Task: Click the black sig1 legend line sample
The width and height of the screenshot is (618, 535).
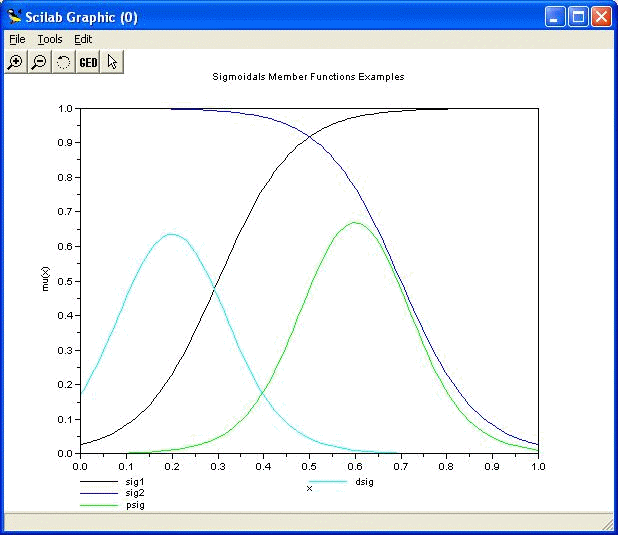Action: [x=99, y=481]
